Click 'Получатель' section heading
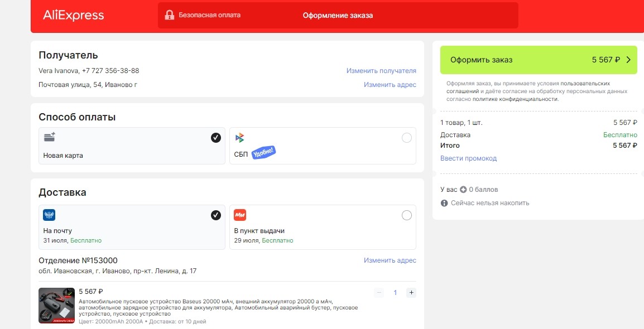The image size is (644, 329). tap(68, 55)
